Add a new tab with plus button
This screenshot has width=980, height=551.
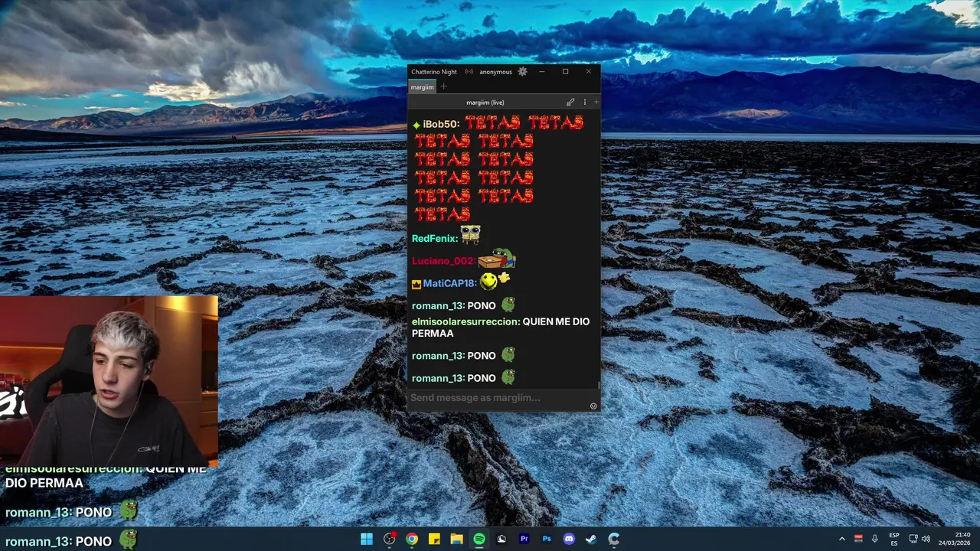pyautogui.click(x=443, y=86)
